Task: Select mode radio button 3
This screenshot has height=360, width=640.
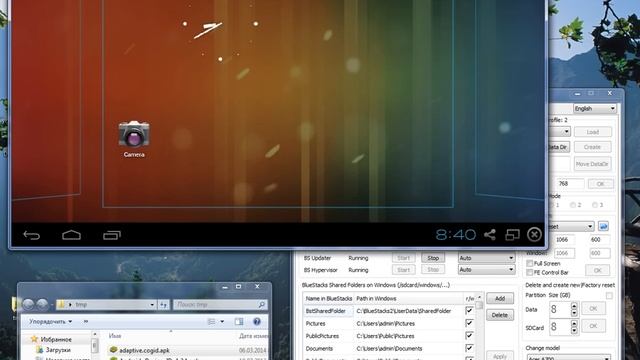Action: (595, 205)
